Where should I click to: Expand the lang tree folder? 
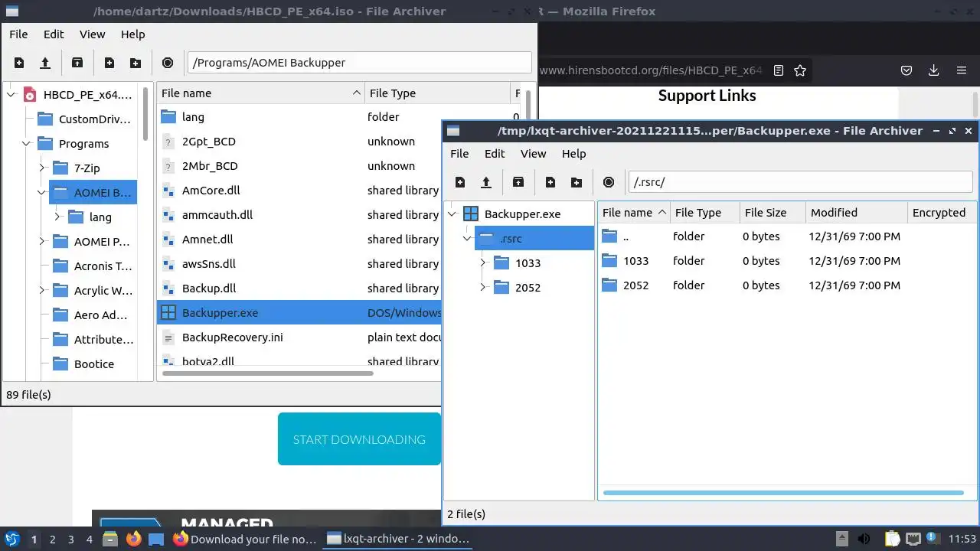57,217
